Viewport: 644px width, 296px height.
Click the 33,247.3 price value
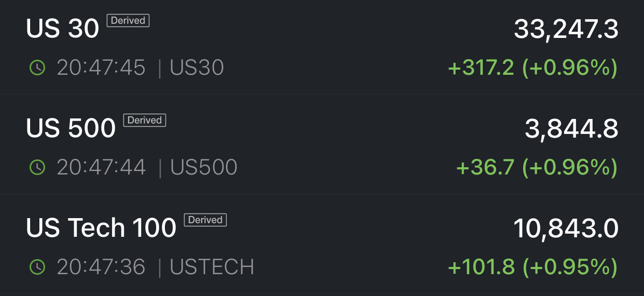(566, 29)
